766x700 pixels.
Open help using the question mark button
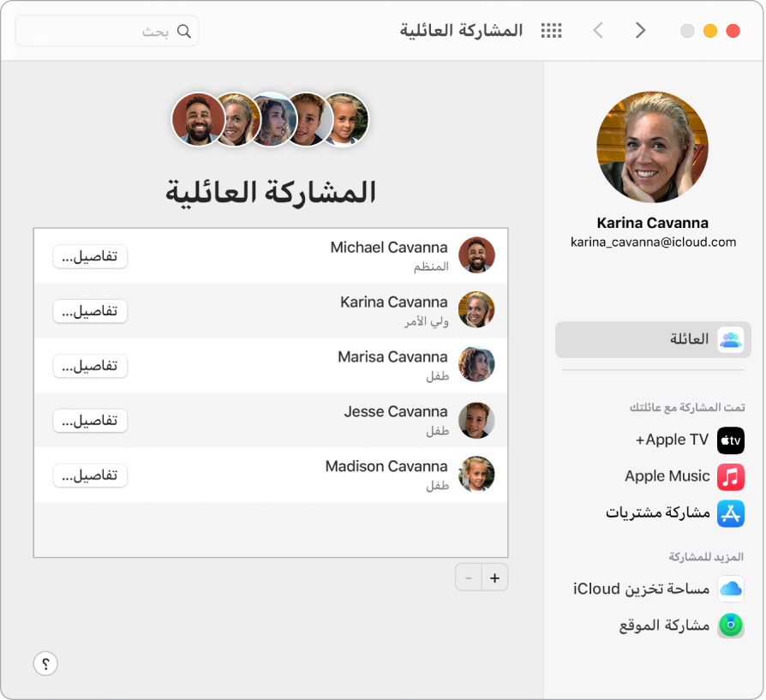(45, 663)
